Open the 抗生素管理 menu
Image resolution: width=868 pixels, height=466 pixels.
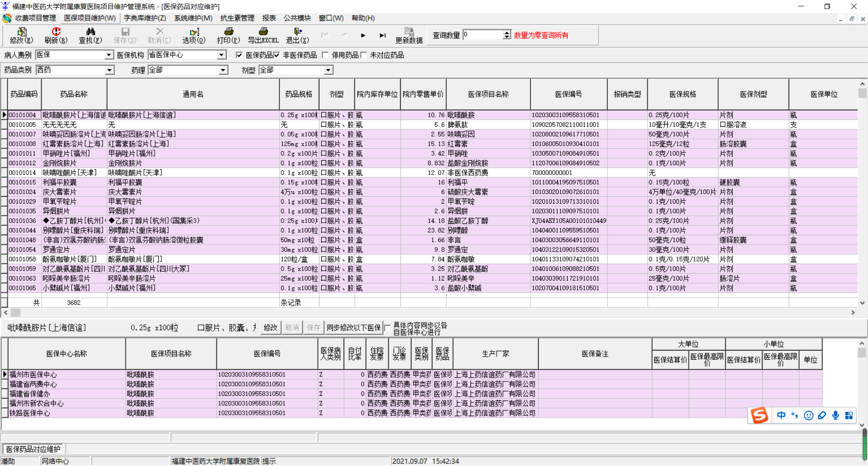[x=237, y=18]
